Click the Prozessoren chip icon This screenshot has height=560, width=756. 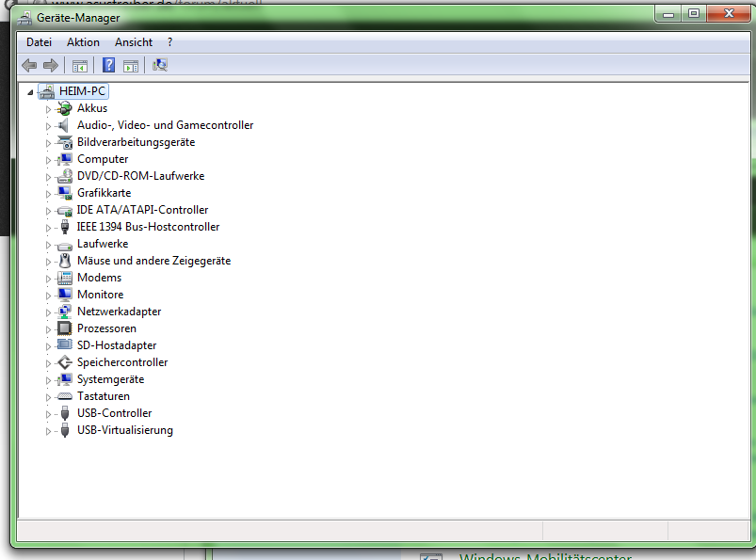(x=65, y=328)
